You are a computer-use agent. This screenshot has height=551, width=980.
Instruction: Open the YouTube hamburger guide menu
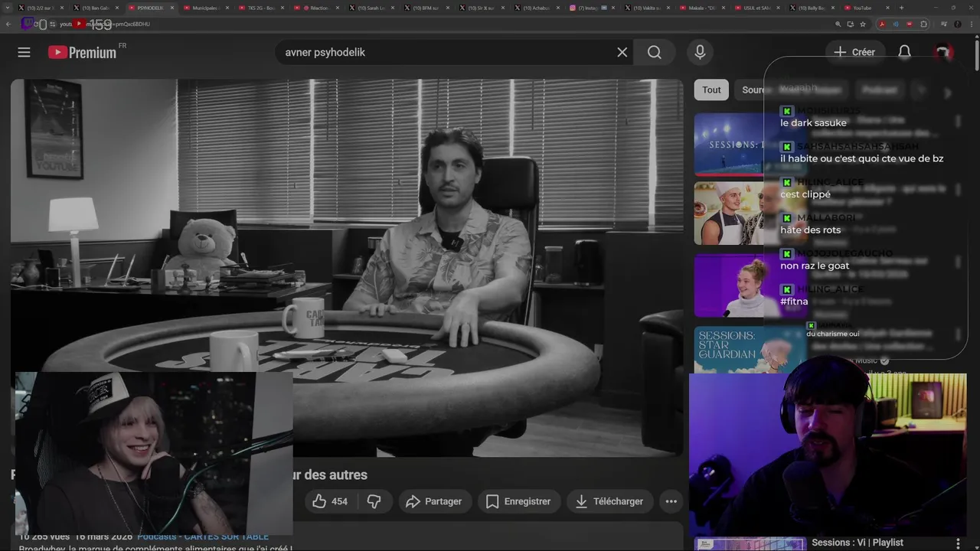click(24, 52)
